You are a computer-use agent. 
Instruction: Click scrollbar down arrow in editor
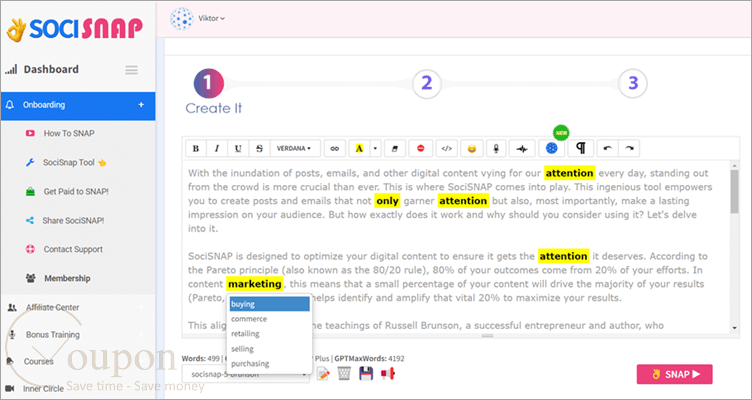[x=734, y=328]
